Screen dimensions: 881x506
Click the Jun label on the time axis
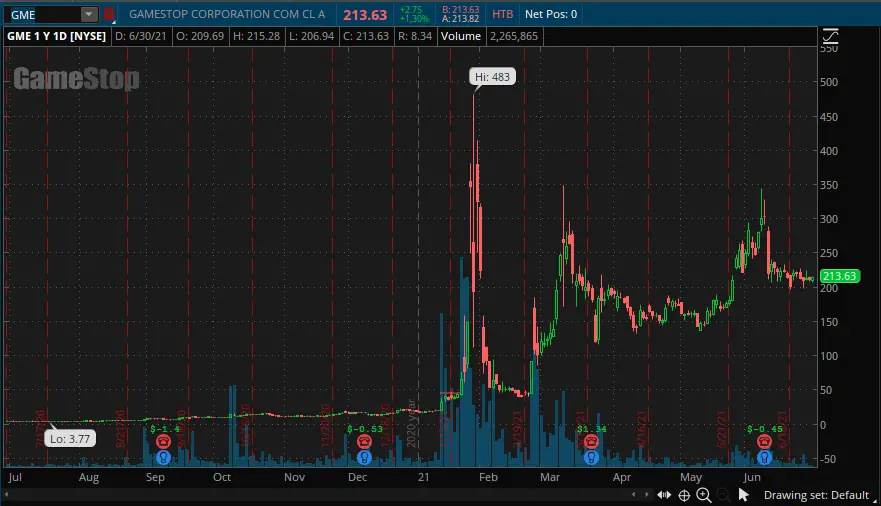pos(751,477)
